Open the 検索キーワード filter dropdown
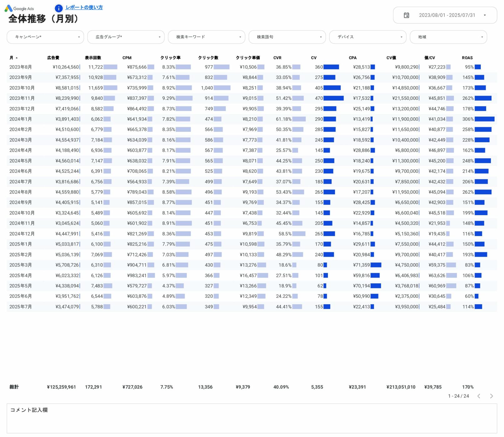This screenshot has height=437, width=504. click(x=206, y=37)
